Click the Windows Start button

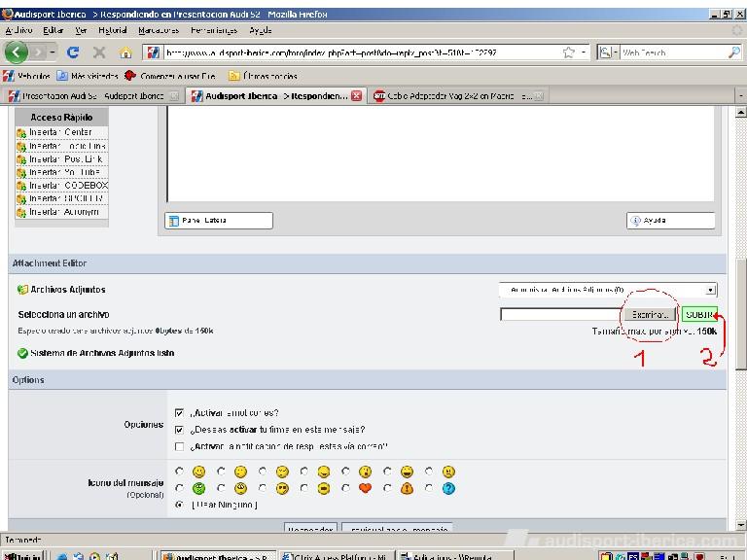tap(22, 555)
